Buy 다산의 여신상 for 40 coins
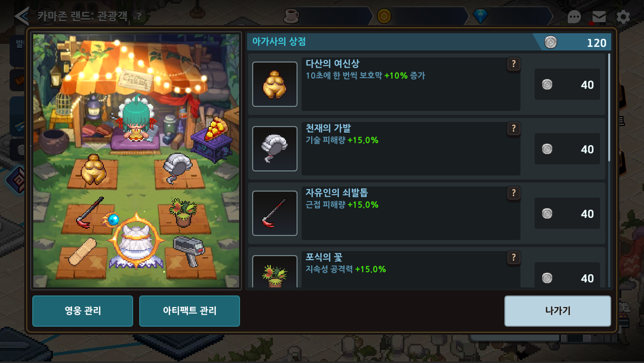This screenshot has height=363, width=644. click(567, 85)
